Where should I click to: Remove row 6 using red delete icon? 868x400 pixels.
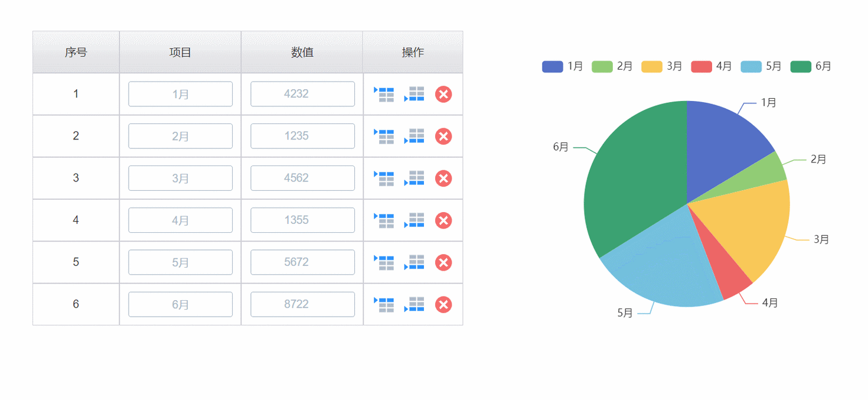[443, 305]
